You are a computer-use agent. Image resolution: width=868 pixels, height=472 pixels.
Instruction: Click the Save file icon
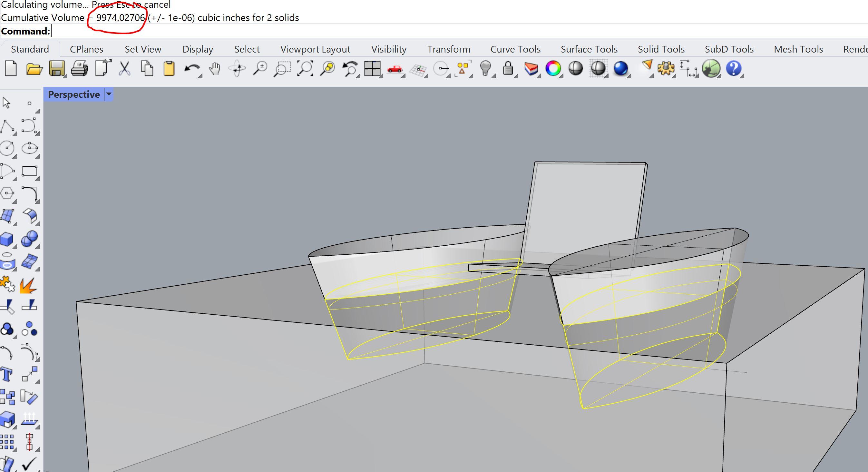57,68
